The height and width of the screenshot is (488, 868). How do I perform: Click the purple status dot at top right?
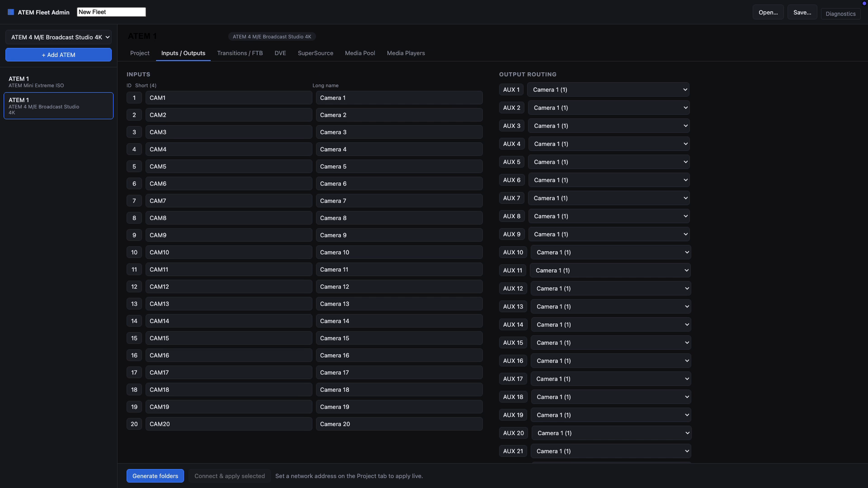(x=864, y=3)
